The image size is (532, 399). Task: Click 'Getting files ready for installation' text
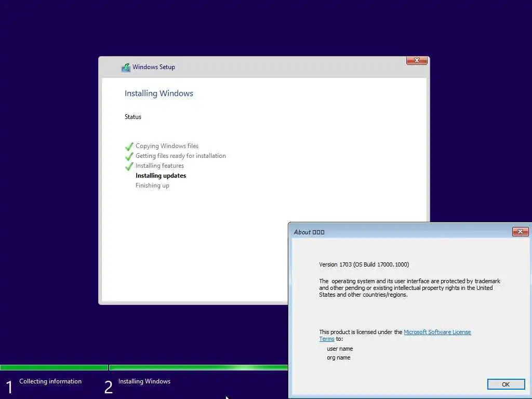180,156
